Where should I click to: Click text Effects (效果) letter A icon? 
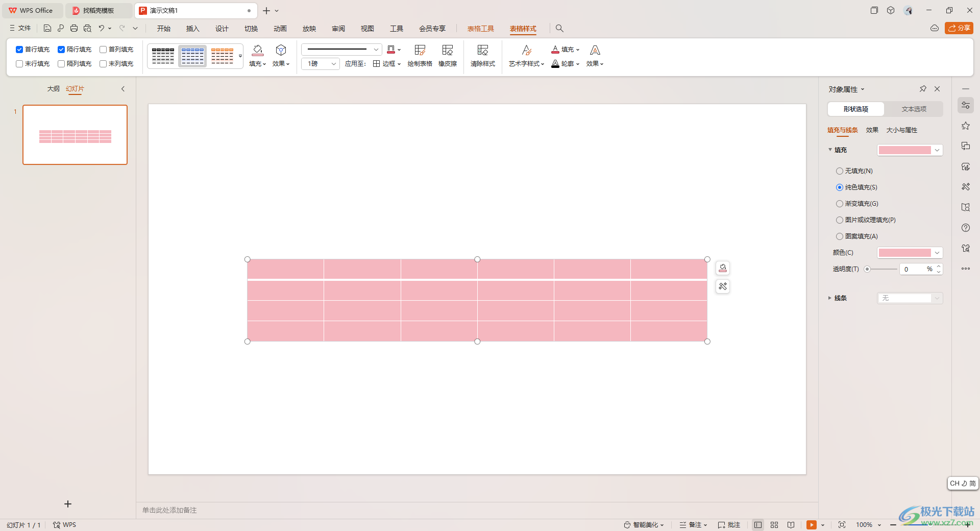click(x=595, y=50)
